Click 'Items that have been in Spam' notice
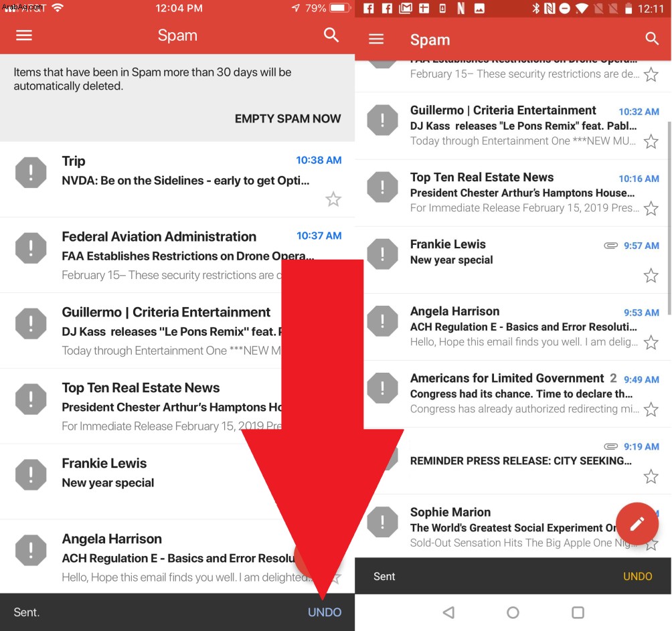672x631 pixels. (153, 79)
